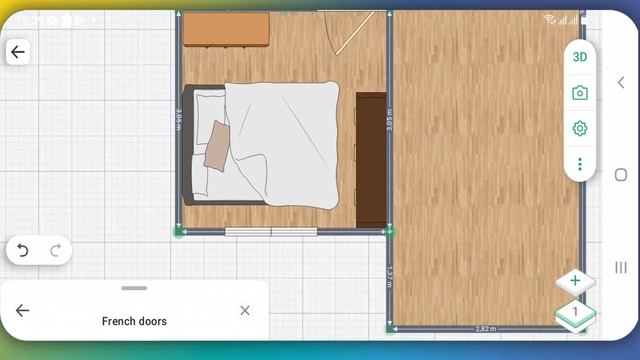Select the dark brown wardrobe by the right wall
640x360 pixels.
pos(371,160)
